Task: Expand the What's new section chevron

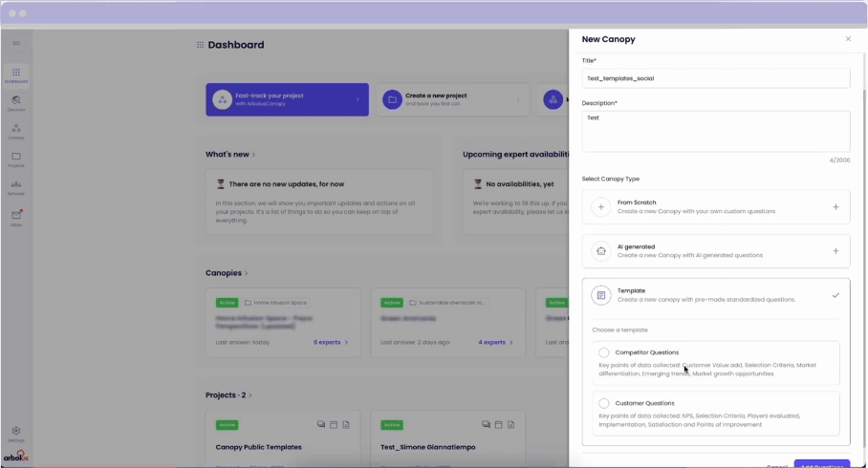Action: coord(254,155)
